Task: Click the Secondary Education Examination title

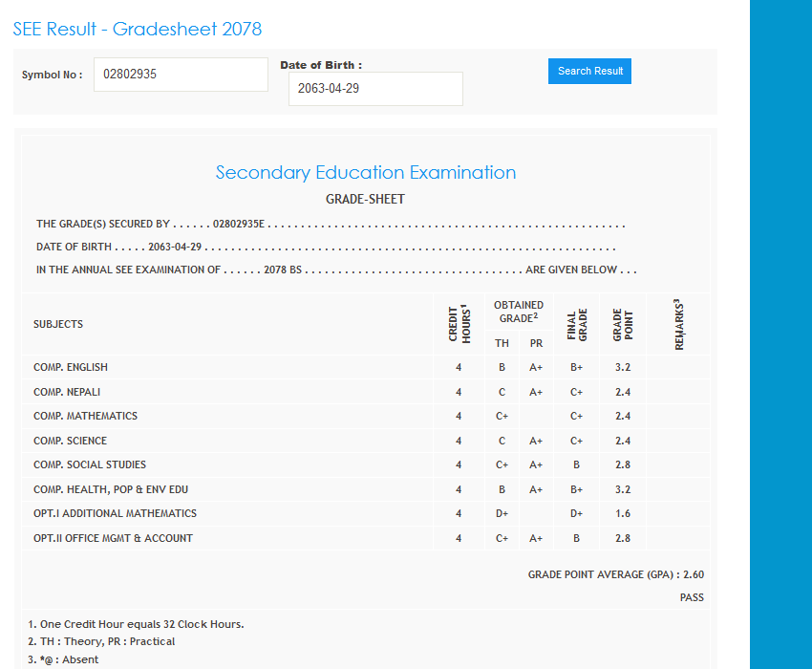Action: tap(365, 173)
